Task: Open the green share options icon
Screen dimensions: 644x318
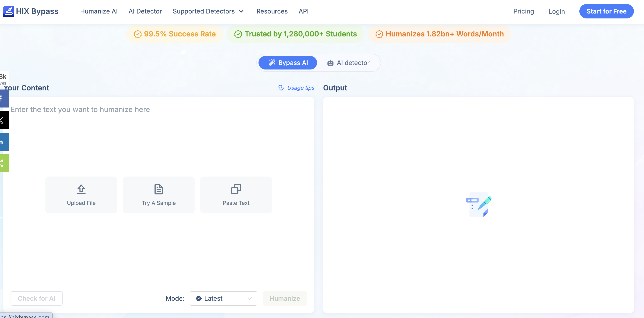Action: tap(4, 163)
